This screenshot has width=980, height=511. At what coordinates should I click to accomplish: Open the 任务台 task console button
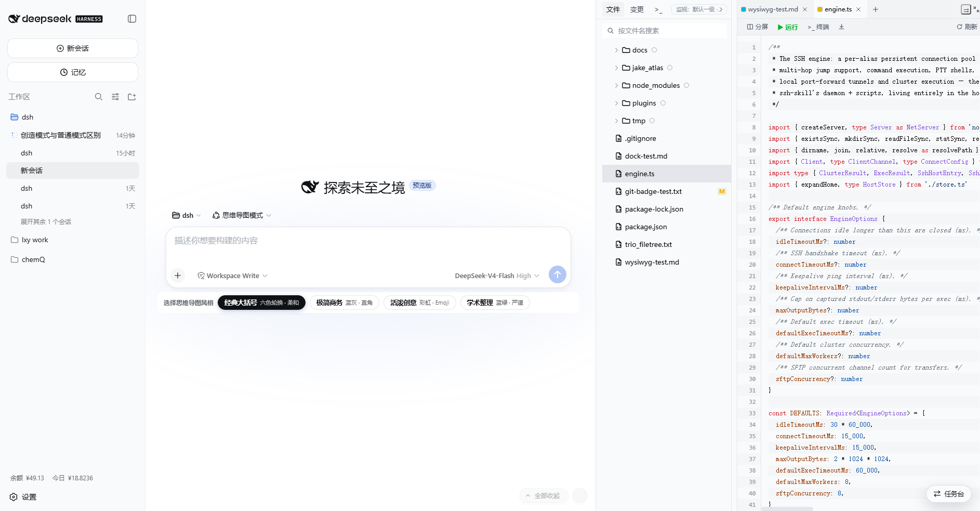(949, 494)
